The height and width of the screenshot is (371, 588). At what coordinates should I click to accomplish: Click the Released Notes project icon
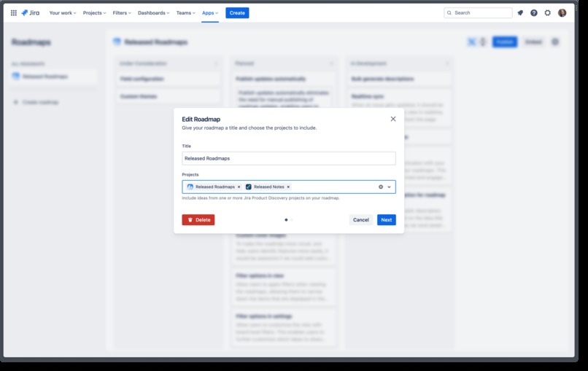coord(249,187)
